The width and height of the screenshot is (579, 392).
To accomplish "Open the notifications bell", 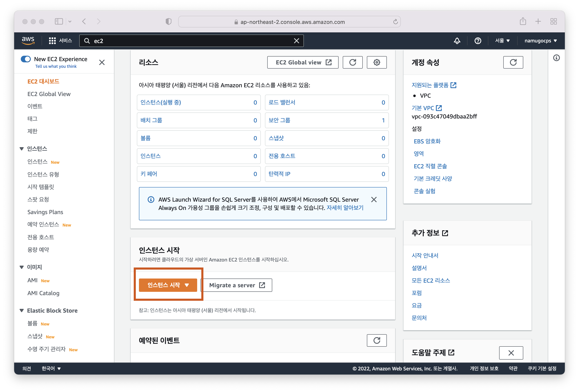I will tap(457, 41).
